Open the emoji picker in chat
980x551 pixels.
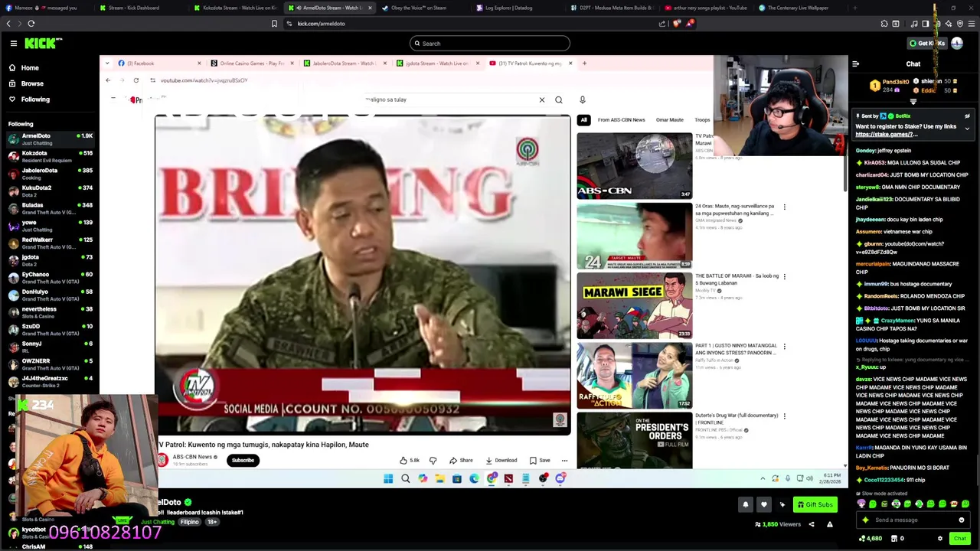(962, 520)
